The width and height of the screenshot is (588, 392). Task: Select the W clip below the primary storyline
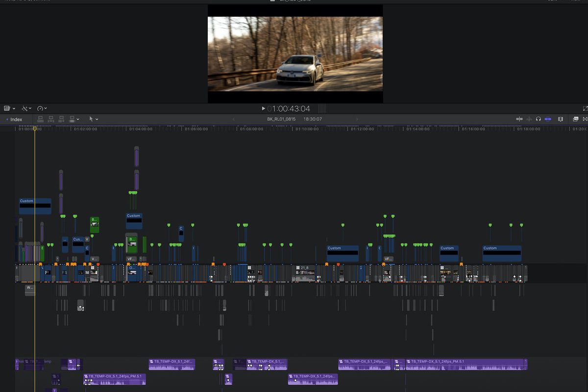tap(30, 290)
